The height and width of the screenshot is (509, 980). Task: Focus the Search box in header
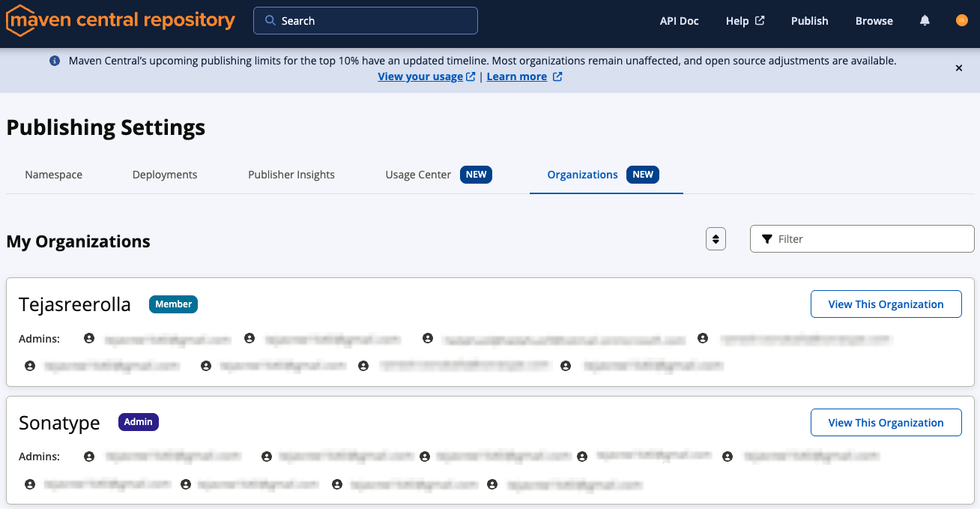click(366, 21)
